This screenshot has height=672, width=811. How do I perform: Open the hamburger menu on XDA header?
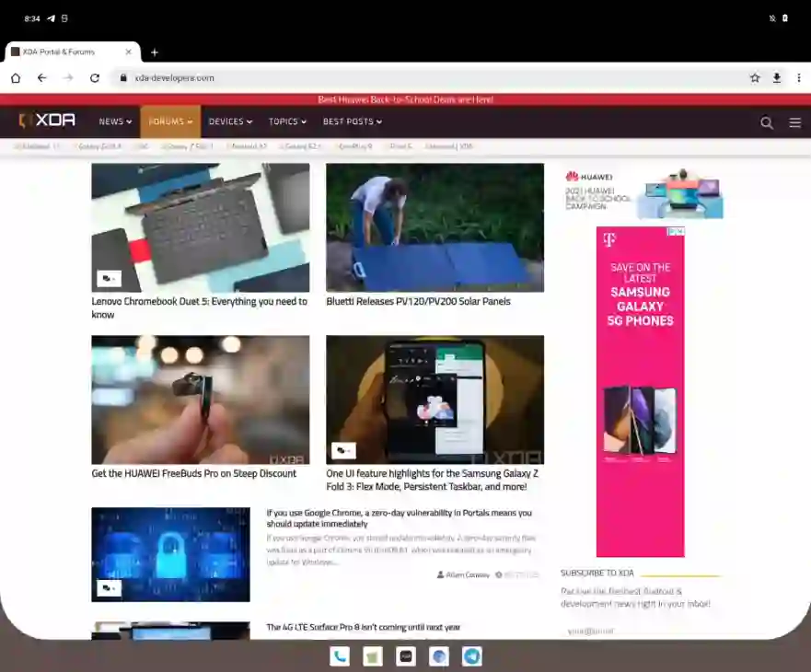(x=795, y=122)
